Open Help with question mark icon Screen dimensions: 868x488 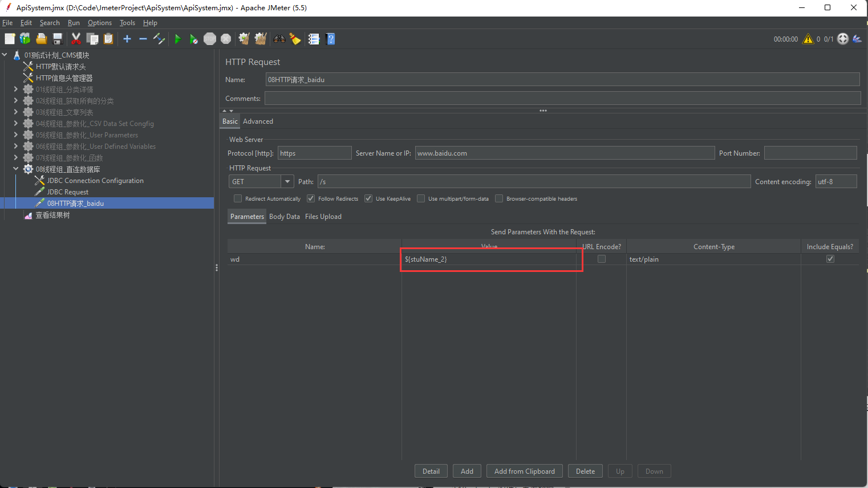pos(330,39)
